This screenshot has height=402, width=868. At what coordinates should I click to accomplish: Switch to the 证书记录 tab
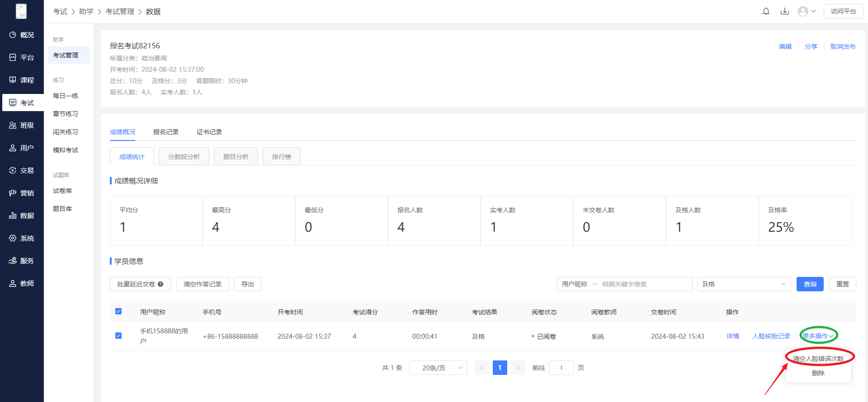pos(209,132)
